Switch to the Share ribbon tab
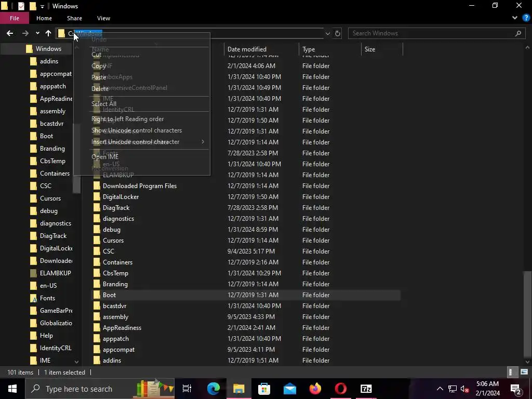The height and width of the screenshot is (399, 532). click(x=74, y=18)
